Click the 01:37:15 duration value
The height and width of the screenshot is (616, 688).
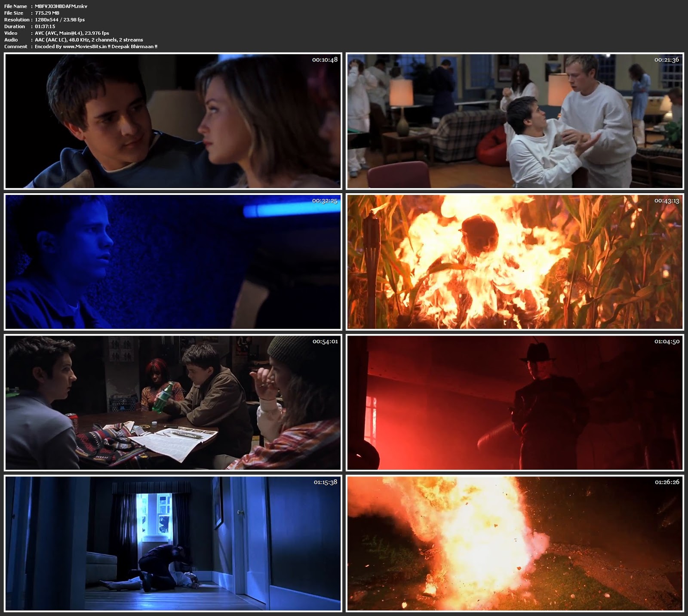pos(45,26)
